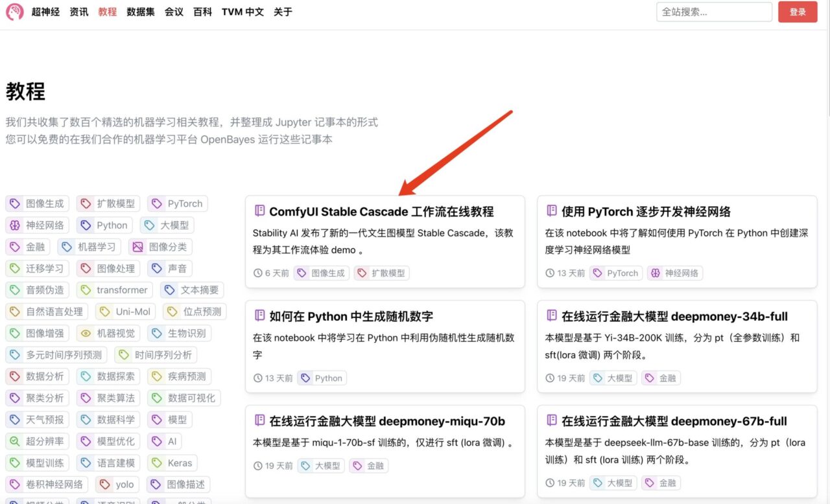This screenshot has height=504, width=830.
Task: Select the transformer tag in sidebar
Action: point(114,290)
